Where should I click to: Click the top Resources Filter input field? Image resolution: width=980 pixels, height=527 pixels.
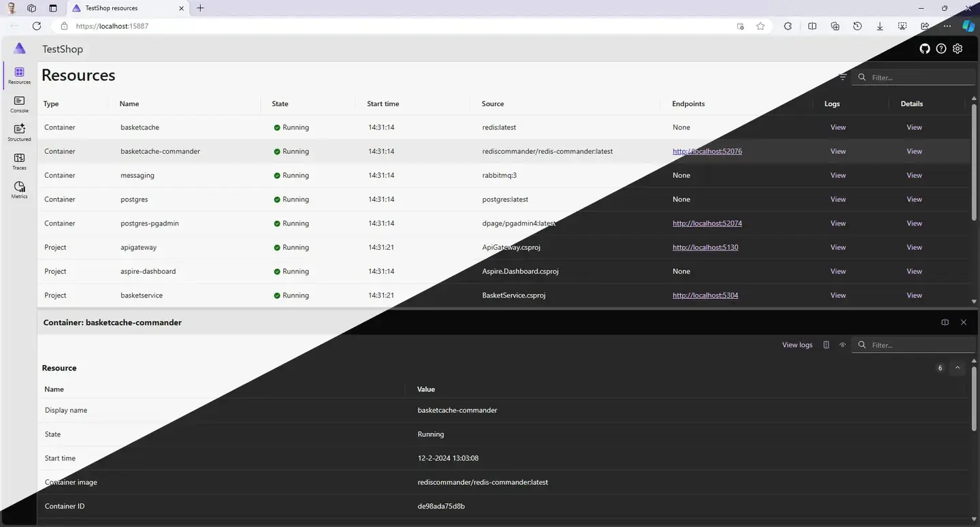[914, 78]
